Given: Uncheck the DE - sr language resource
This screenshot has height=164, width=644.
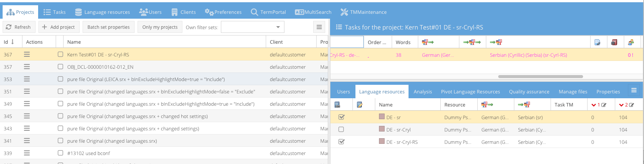Looking at the screenshot, I should pos(341,117).
